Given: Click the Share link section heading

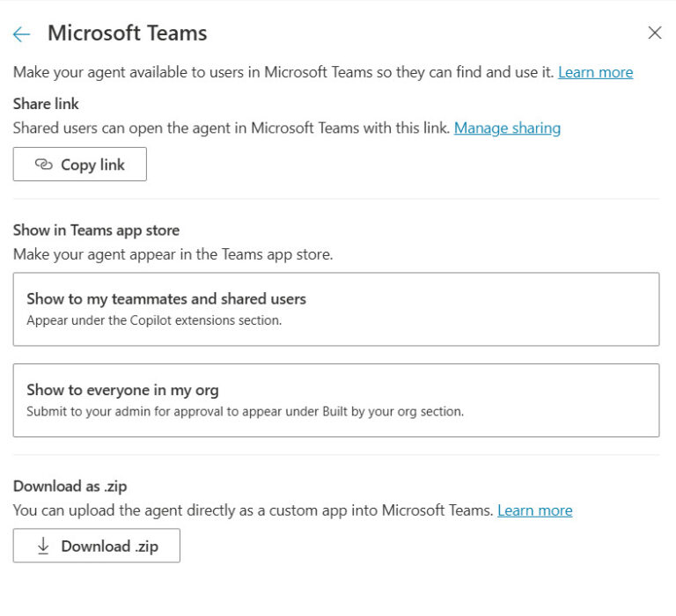Looking at the screenshot, I should click(46, 104).
